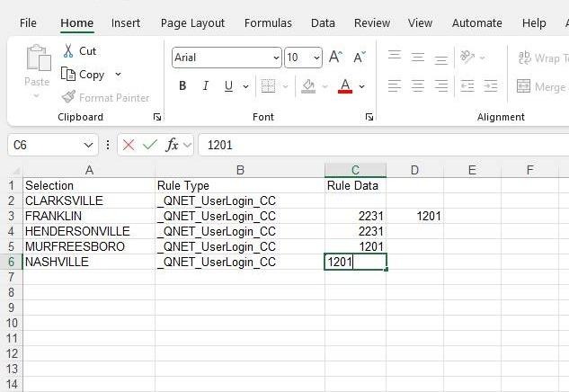Switch to Insert tab
Screen dimensions: 569x392
point(126,22)
